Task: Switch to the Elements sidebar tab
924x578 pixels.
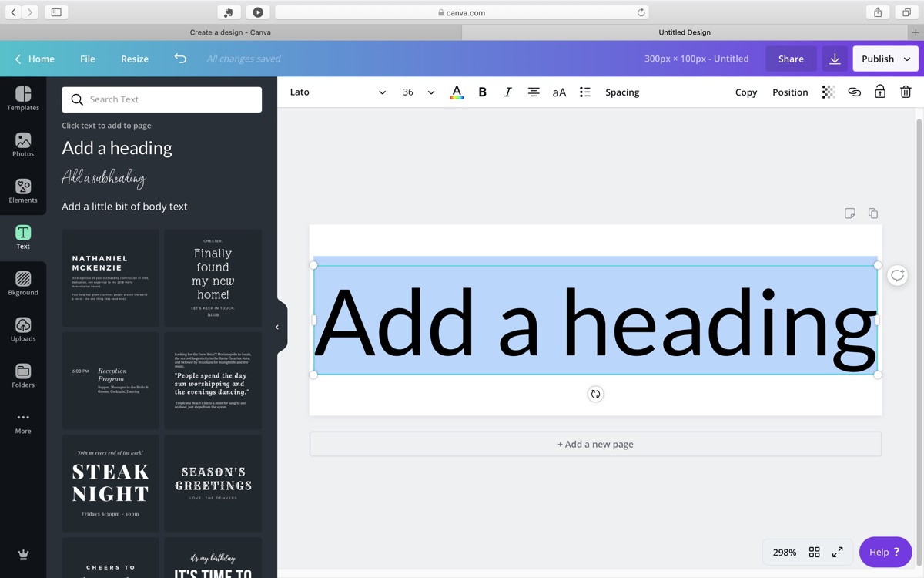Action: 23,190
